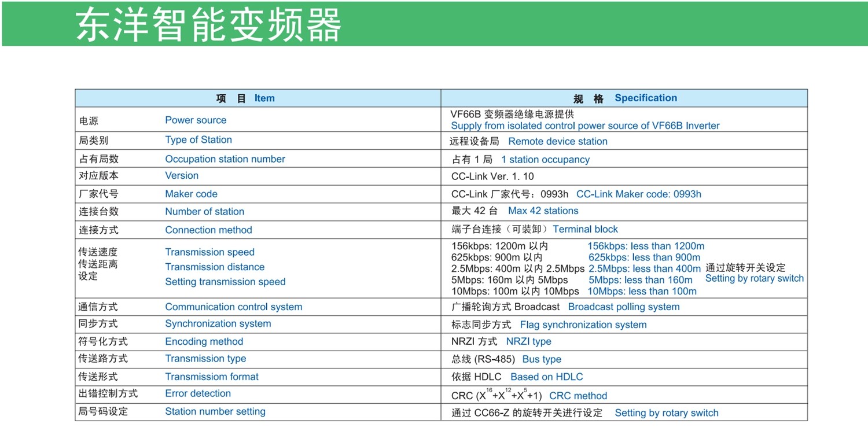The width and height of the screenshot is (868, 431).
Task: Click the Type of Station label
Action: (198, 140)
